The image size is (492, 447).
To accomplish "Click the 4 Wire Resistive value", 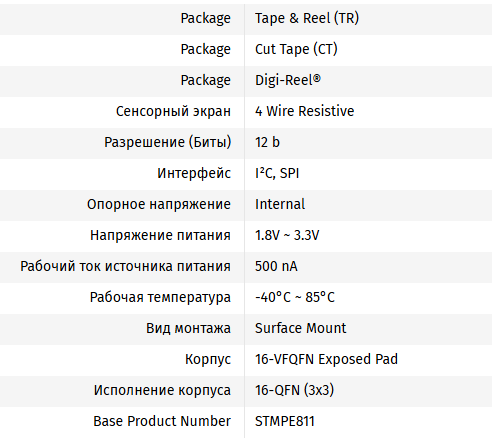I will click(x=304, y=111).
